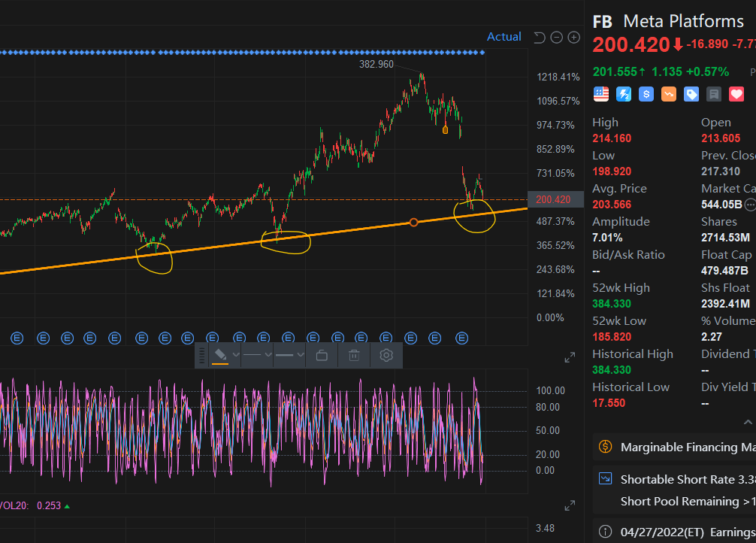Open the gray notes icon
This screenshot has height=543, width=756.
714,94
